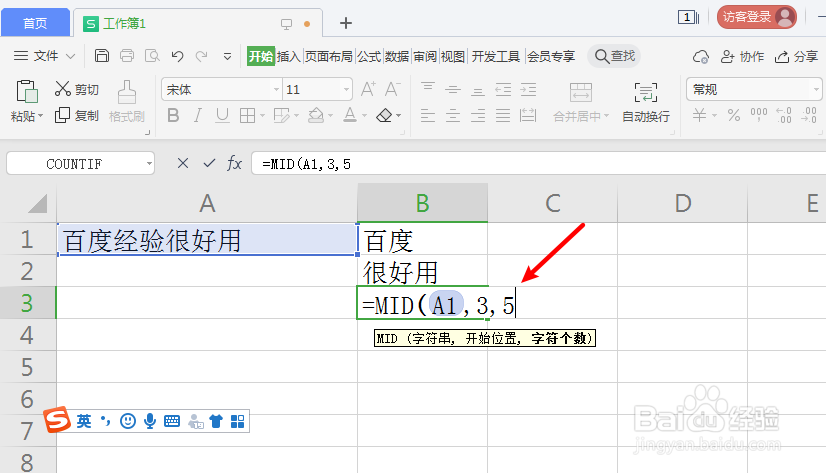Apply percent style format

734,115
